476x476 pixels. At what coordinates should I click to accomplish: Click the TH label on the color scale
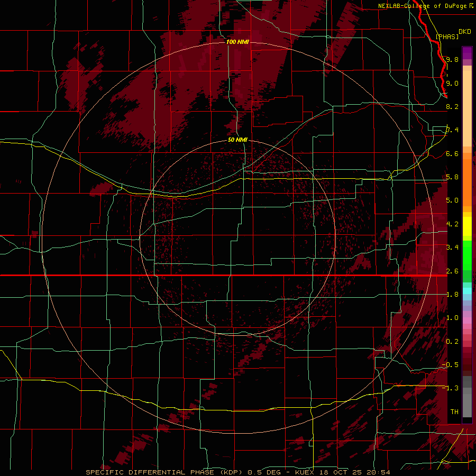click(x=454, y=412)
